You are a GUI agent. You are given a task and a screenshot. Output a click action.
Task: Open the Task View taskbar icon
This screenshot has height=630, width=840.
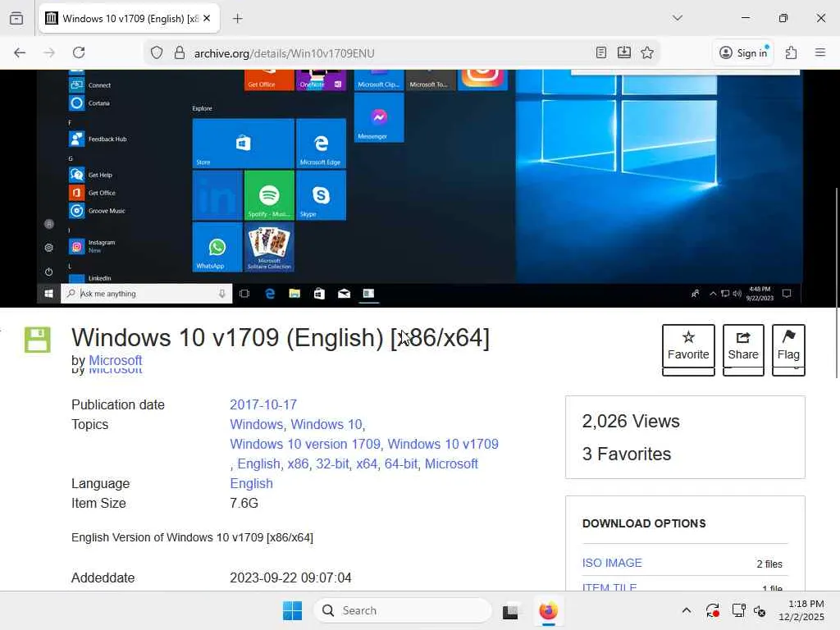point(510,610)
